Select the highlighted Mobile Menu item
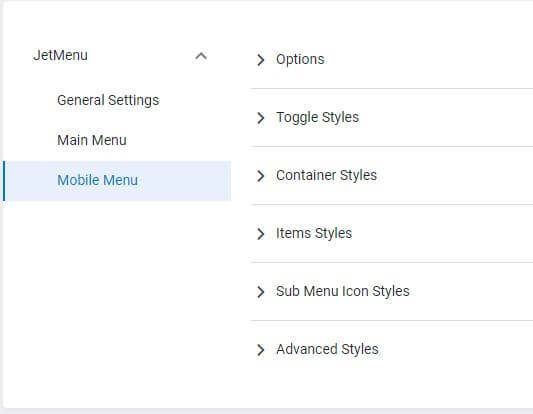Screen dimensions: 533x414 pos(117,180)
